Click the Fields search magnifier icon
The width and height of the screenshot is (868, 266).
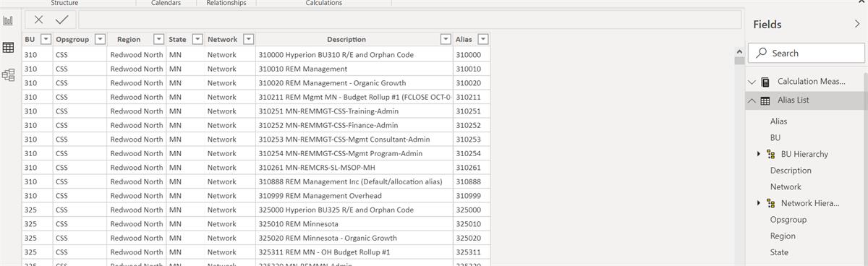(x=761, y=53)
